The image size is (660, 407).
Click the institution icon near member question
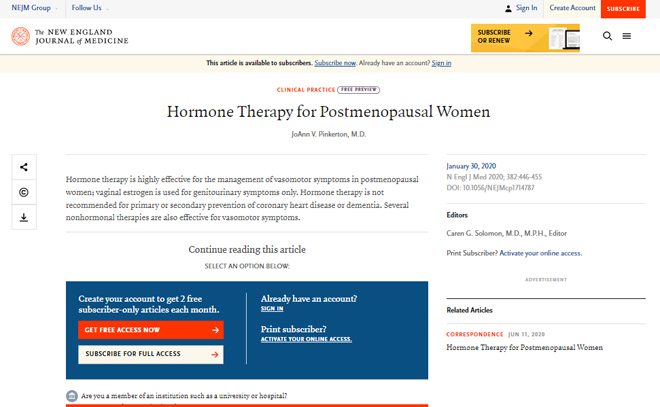coord(72,396)
